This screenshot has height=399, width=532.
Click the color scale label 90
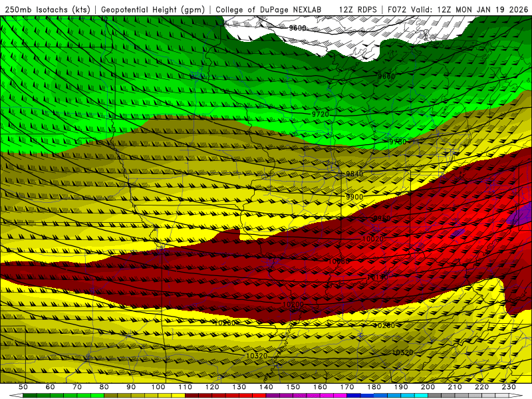[x=131, y=387]
